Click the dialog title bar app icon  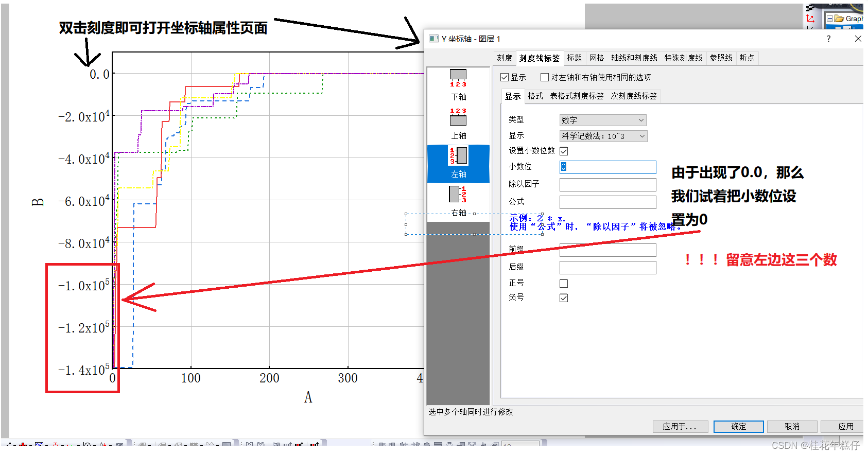click(x=433, y=39)
